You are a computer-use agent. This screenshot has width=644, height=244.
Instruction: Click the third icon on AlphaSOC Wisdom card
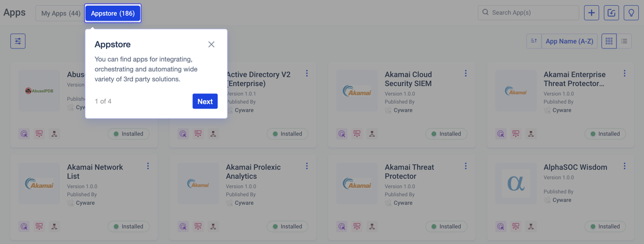(531, 227)
